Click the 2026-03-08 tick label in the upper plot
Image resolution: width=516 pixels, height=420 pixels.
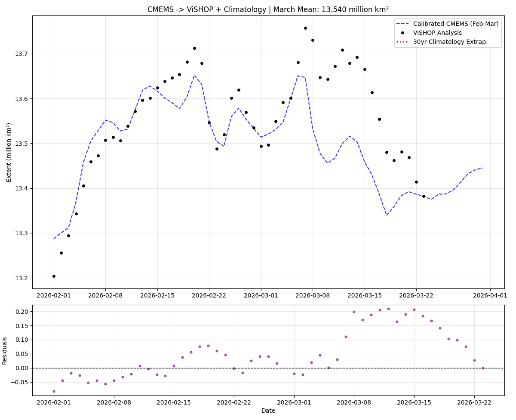click(x=313, y=295)
